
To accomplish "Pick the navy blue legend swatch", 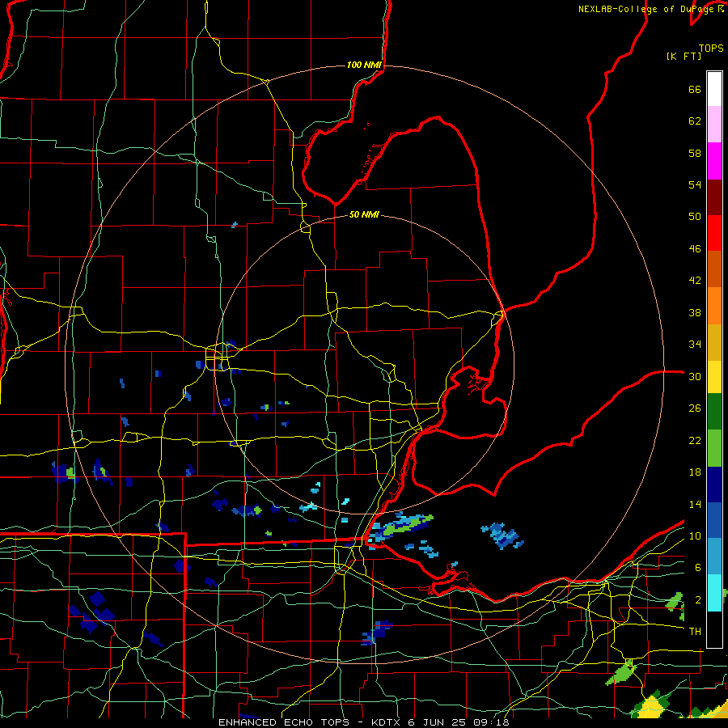I will point(714,485).
